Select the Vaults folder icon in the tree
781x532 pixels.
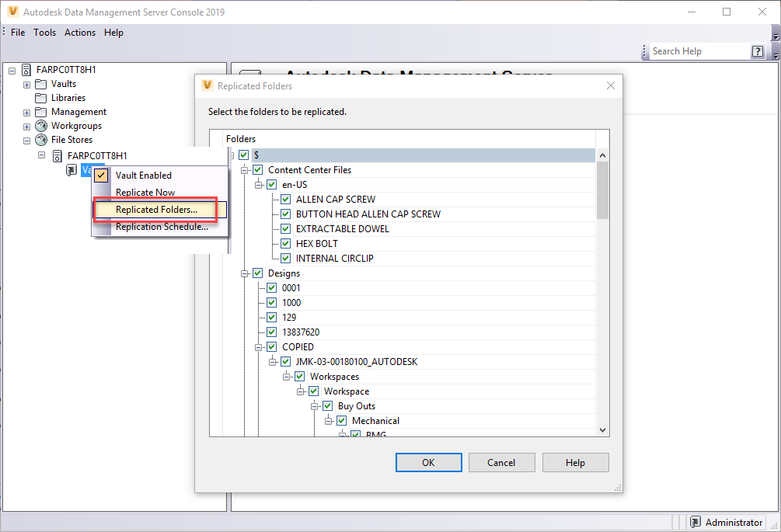[40, 83]
